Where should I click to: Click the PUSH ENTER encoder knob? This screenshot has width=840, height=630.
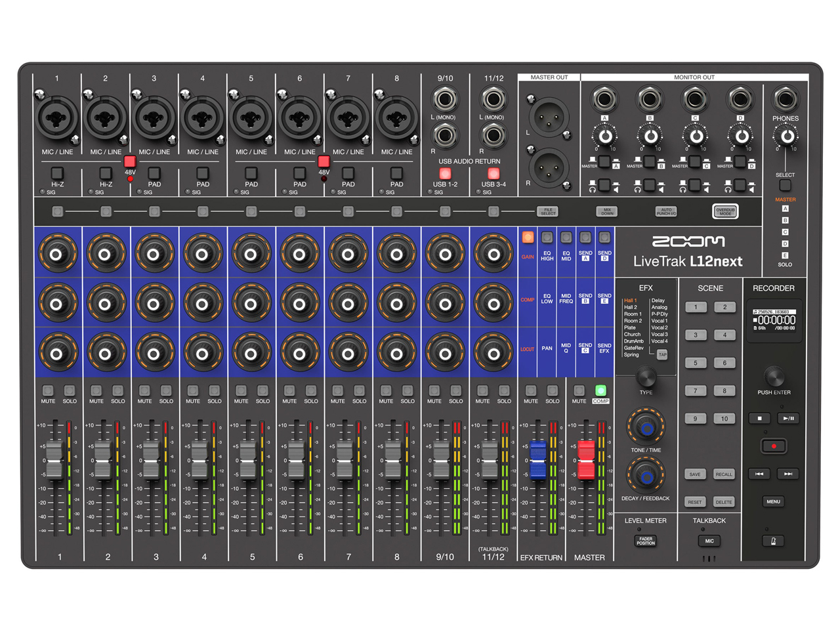point(774,377)
